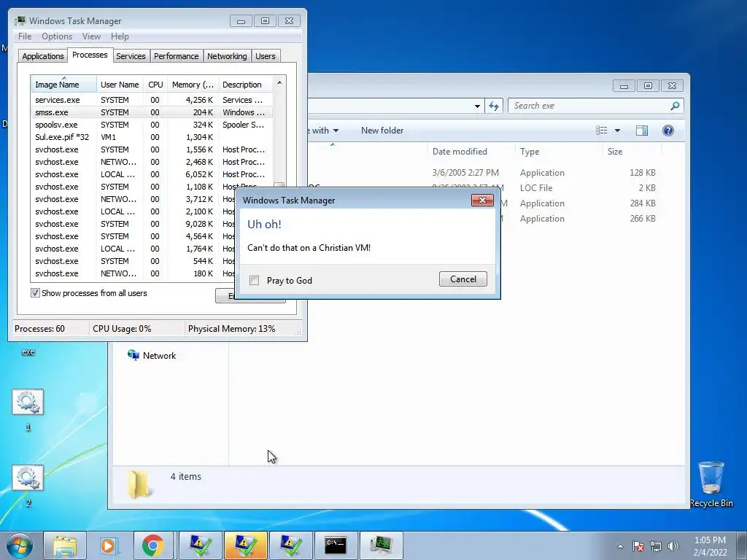This screenshot has width=747, height=560.
Task: Open the Action Center flag tray icon
Action: tap(638, 546)
